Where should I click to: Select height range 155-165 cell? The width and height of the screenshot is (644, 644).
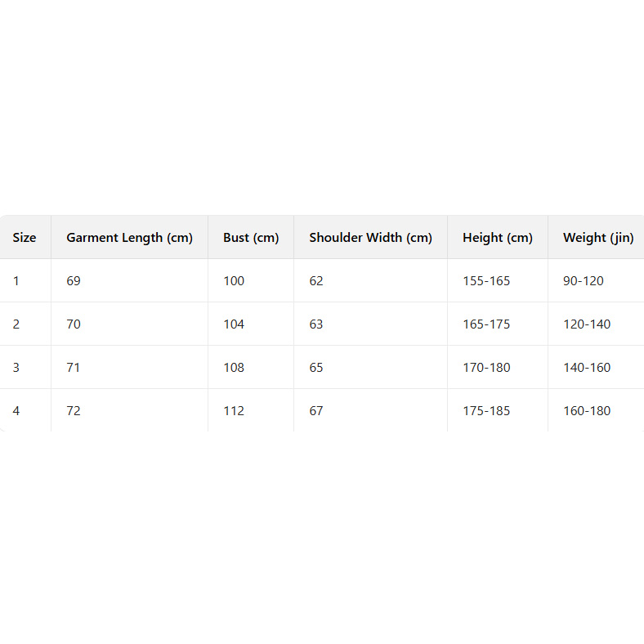click(x=486, y=281)
